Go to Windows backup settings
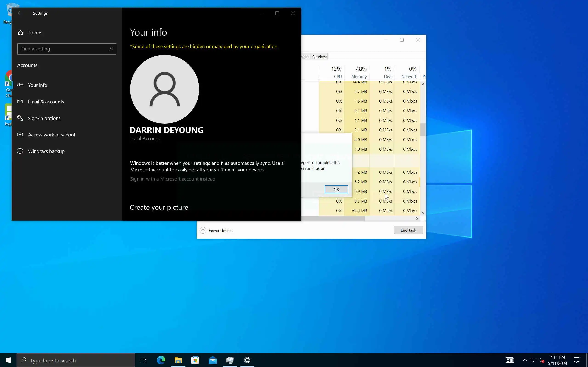 [x=46, y=151]
